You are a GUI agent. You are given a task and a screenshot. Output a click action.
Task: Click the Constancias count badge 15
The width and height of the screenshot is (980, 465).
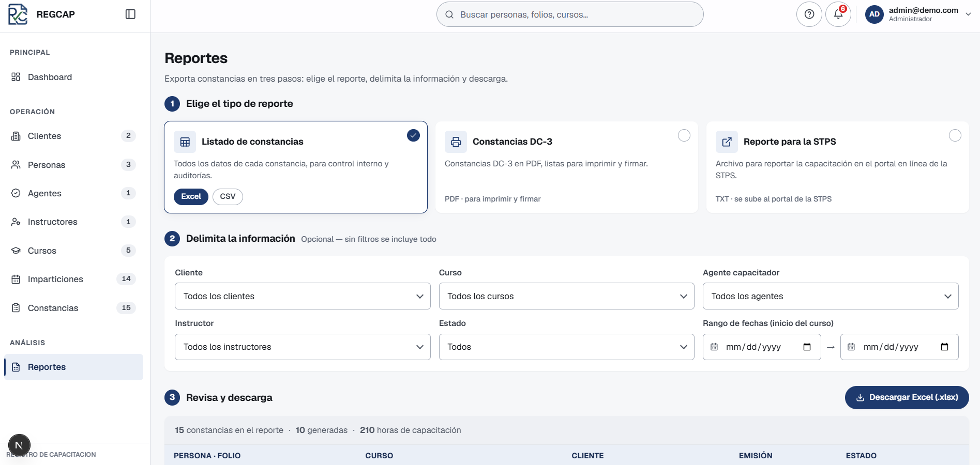pyautogui.click(x=126, y=307)
